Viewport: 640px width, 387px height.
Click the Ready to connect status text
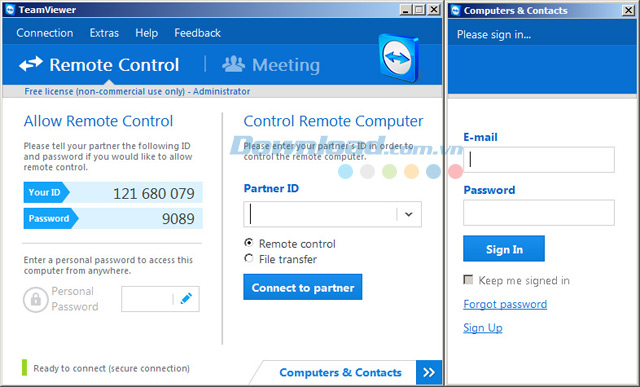111,368
